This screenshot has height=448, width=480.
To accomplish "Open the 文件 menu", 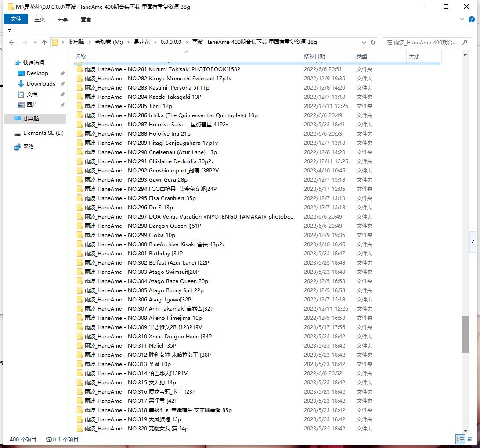I will click(16, 19).
